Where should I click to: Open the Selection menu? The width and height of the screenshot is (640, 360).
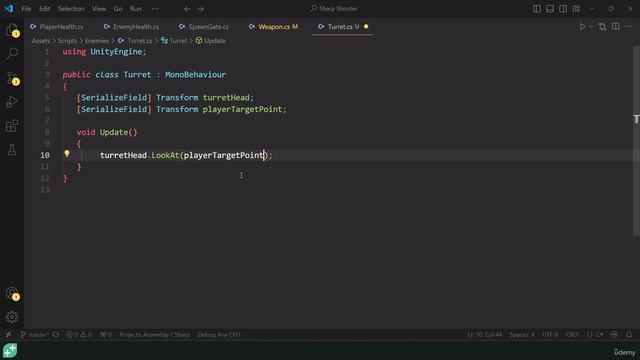[71, 9]
